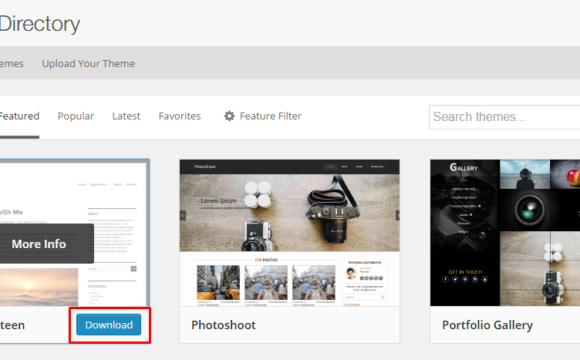
Task: Open the Photoshoot theme screenshot
Action: tap(290, 233)
